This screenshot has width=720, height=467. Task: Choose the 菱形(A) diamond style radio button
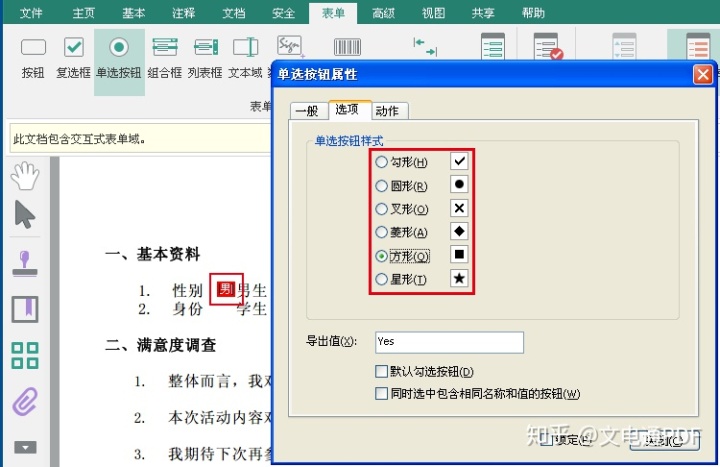[x=381, y=232]
